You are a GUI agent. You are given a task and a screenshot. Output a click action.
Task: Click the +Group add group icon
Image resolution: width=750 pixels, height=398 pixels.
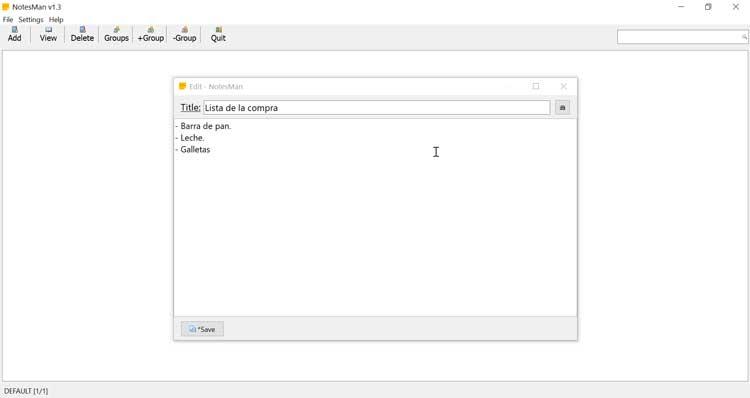point(151,34)
